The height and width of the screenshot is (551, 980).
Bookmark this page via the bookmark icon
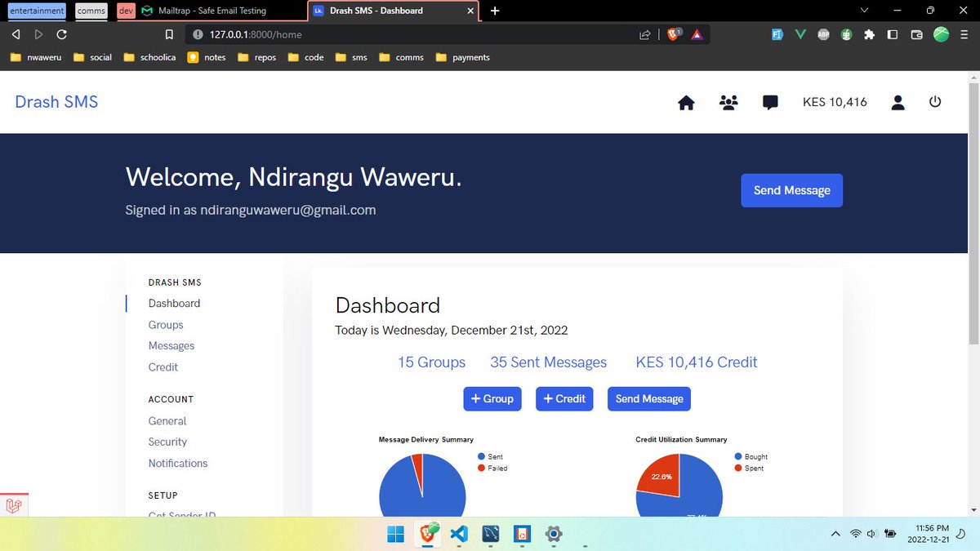pos(169,34)
